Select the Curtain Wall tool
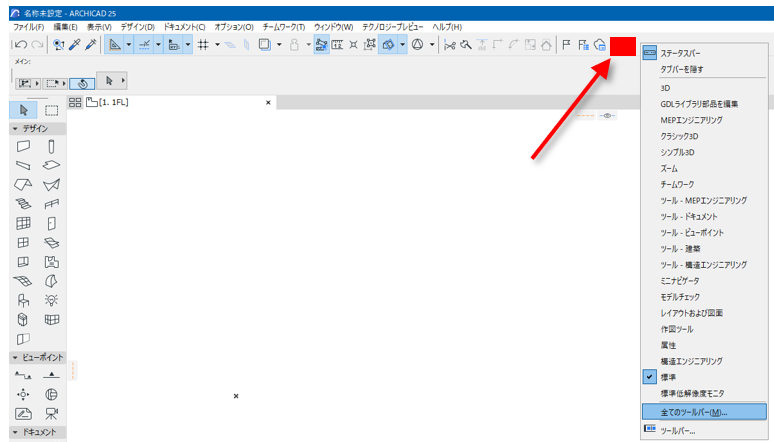Image resolution: width=774 pixels, height=442 pixels. pyautogui.click(x=23, y=223)
